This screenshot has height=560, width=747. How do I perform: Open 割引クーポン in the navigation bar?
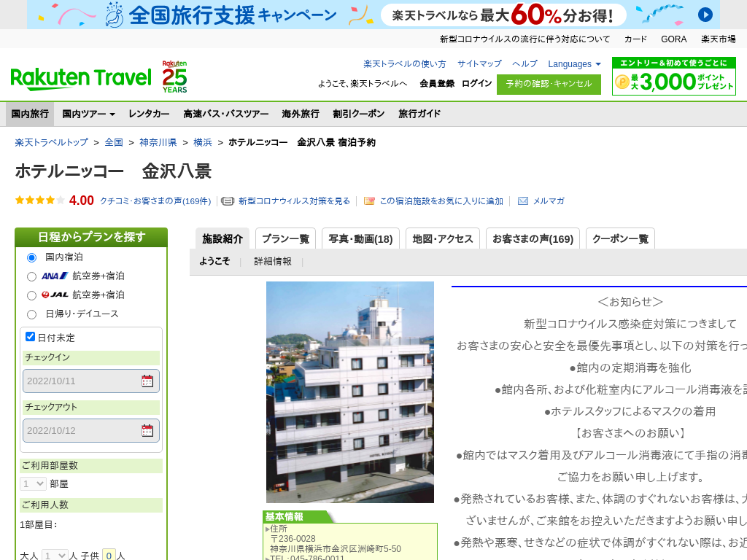click(x=359, y=114)
